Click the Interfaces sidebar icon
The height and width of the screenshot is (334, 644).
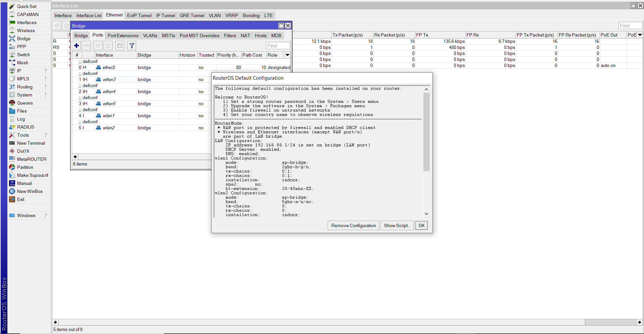click(12, 22)
